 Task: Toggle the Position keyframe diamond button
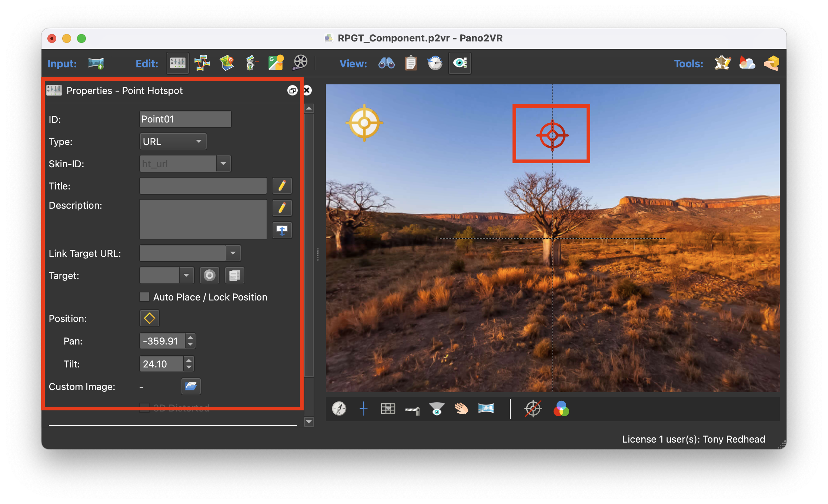coord(149,318)
